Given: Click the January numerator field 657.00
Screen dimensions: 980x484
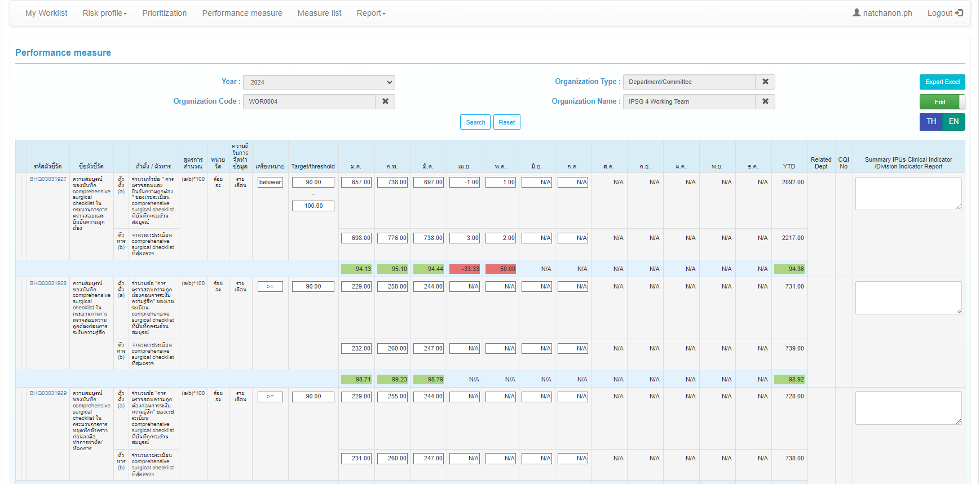Looking at the screenshot, I should tap(356, 183).
